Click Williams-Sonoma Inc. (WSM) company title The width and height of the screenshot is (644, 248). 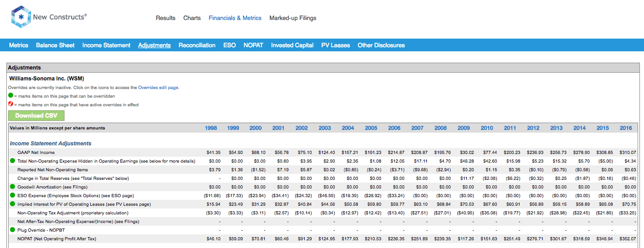[x=47, y=79]
